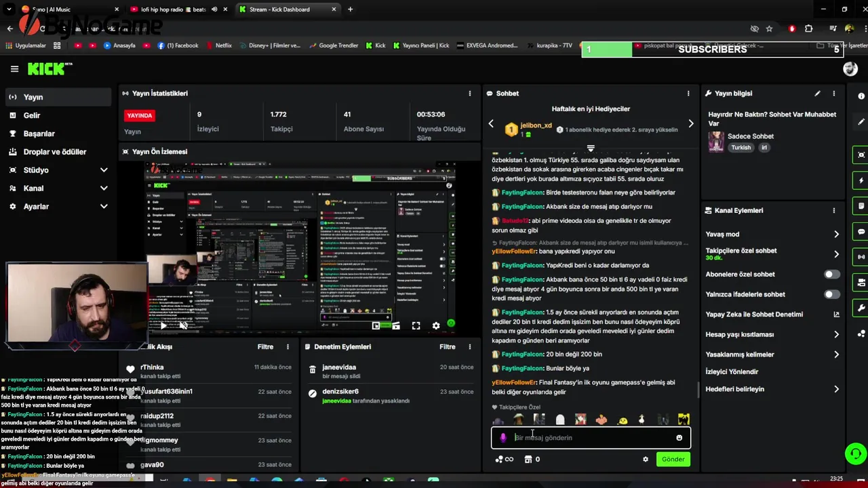Open Filtre in the activity feed panel

tap(265, 347)
